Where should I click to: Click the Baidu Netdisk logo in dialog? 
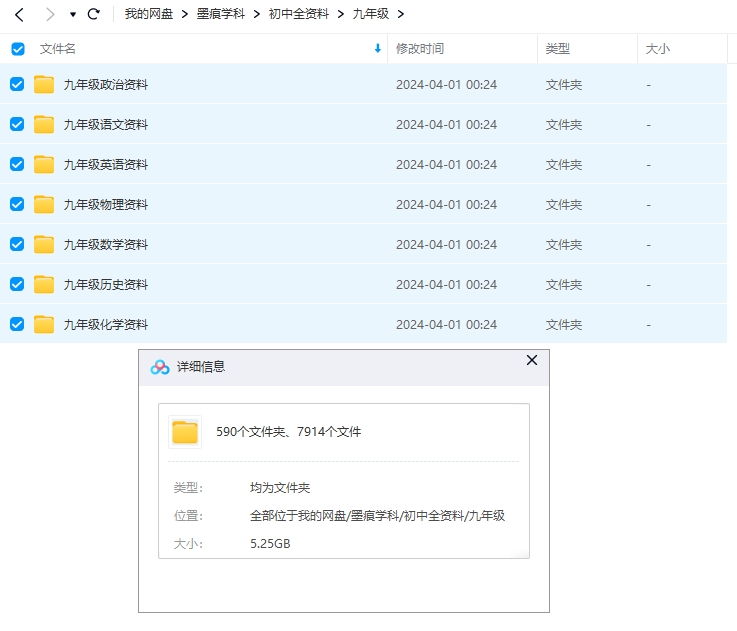[x=160, y=367]
